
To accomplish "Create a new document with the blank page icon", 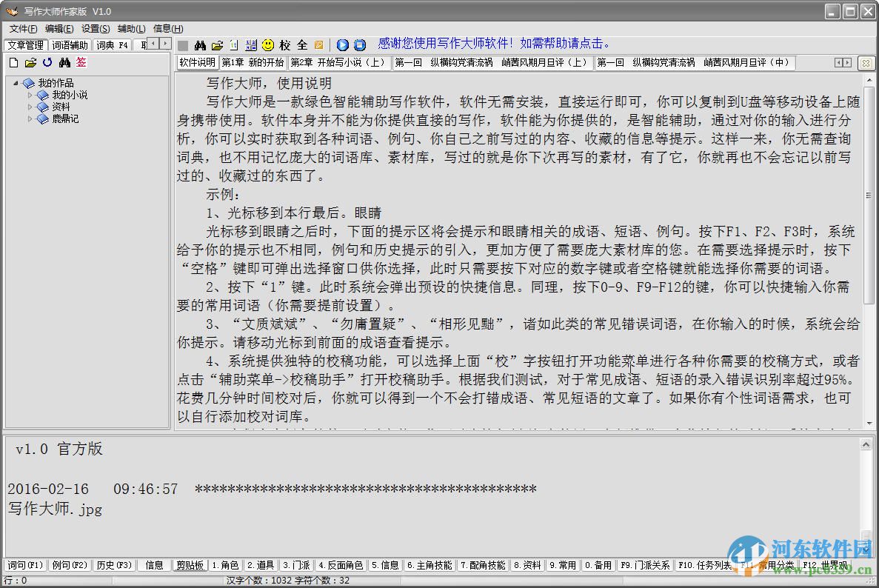I will click(13, 63).
